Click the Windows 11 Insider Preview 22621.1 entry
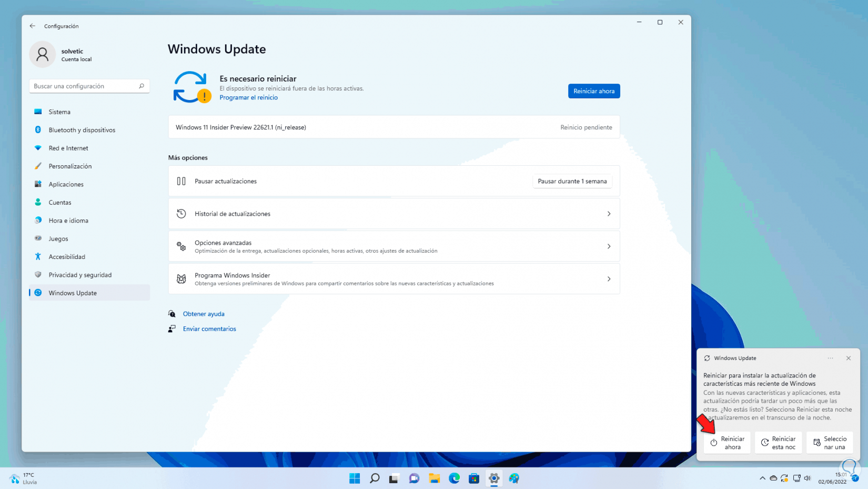Screen dimensions: 868x489 [x=394, y=127]
